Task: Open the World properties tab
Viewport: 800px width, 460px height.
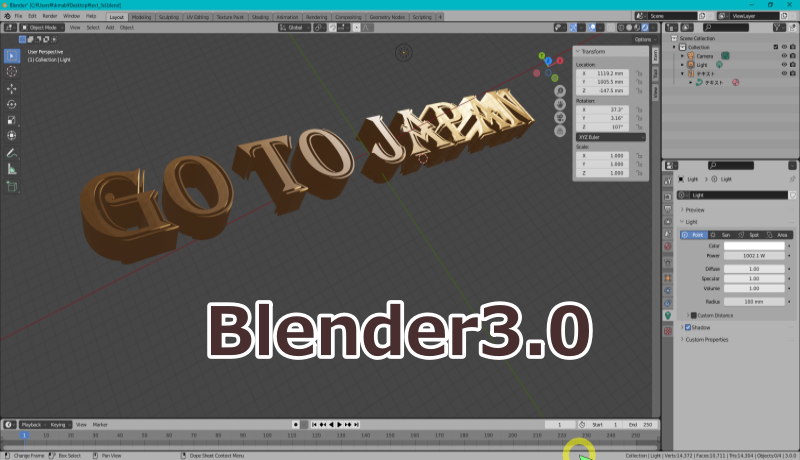Action: (668, 246)
